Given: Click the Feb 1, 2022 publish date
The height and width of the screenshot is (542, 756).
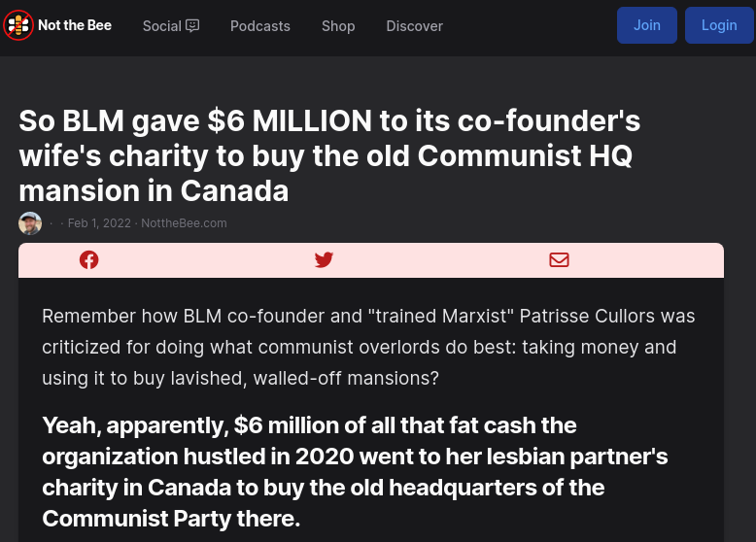Looking at the screenshot, I should click(x=99, y=223).
